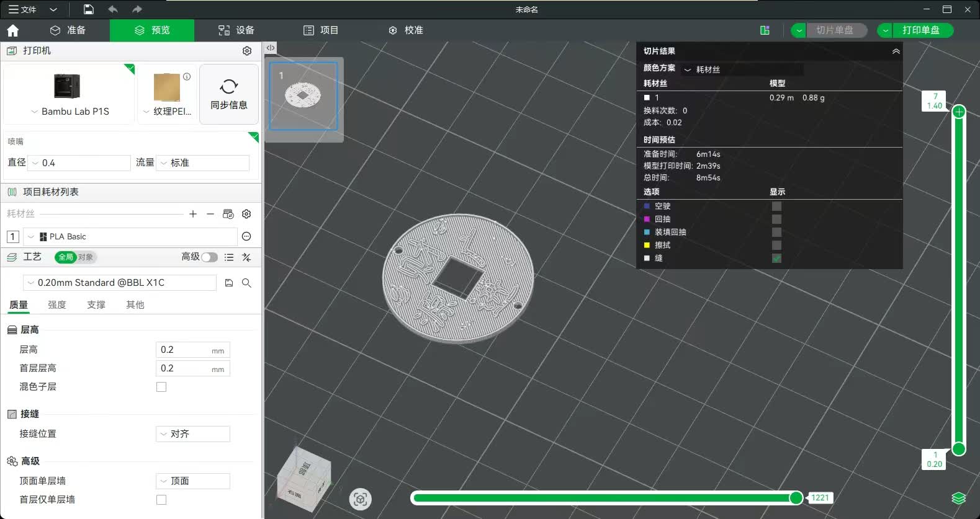This screenshot has width=980, height=519.
Task: Open the 接缝位置 对齐 dropdown
Action: [193, 434]
